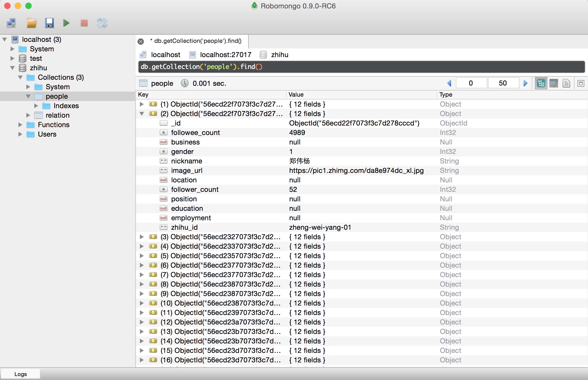Expand the Indexes folder under people
Image resolution: width=588 pixels, height=380 pixels.
click(x=36, y=106)
